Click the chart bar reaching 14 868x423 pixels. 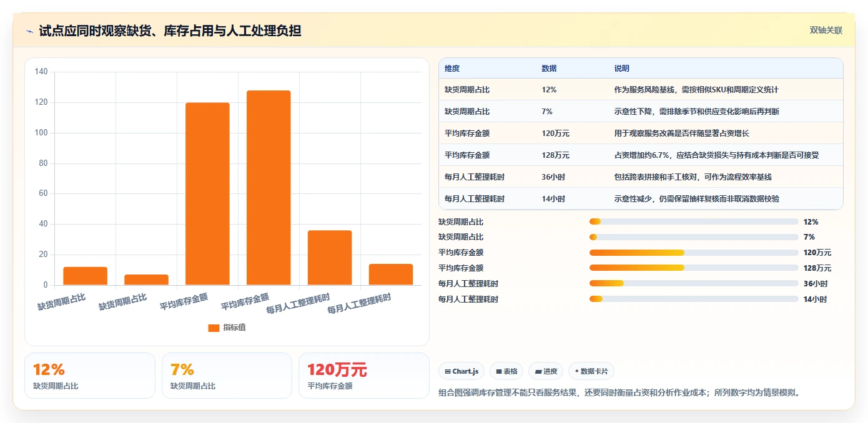[391, 275]
